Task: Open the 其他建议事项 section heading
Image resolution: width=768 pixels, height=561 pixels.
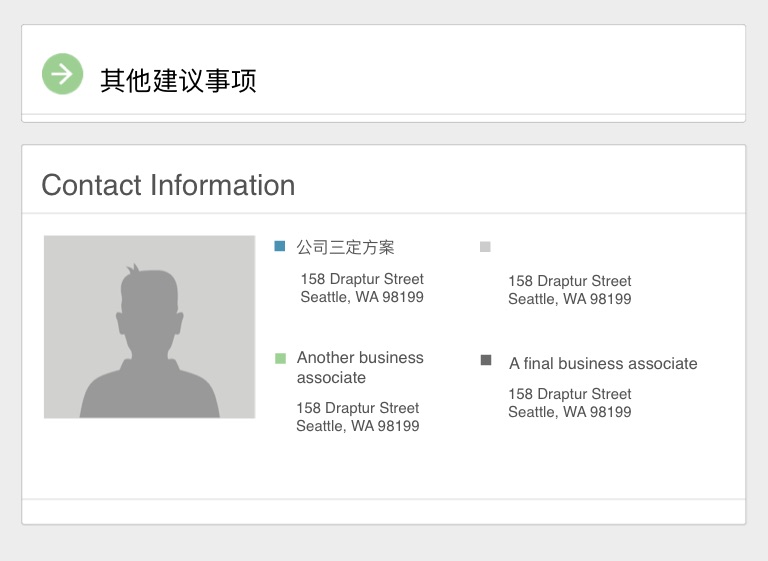Action: pyautogui.click(x=178, y=80)
